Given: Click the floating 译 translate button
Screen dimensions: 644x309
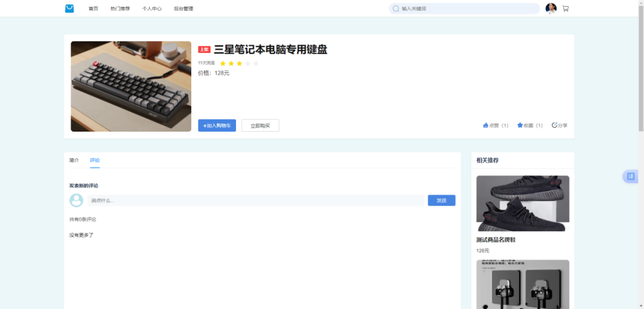Looking at the screenshot, I should [631, 176].
